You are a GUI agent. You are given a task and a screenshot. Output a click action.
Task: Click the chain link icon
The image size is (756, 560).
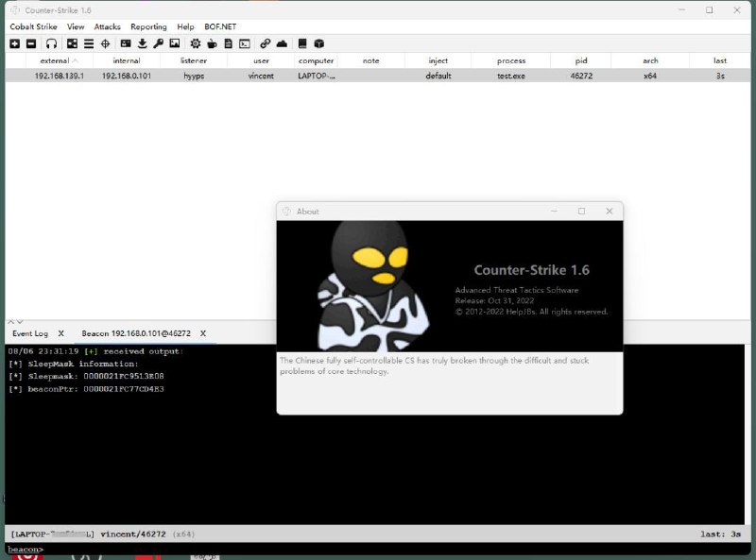266,43
